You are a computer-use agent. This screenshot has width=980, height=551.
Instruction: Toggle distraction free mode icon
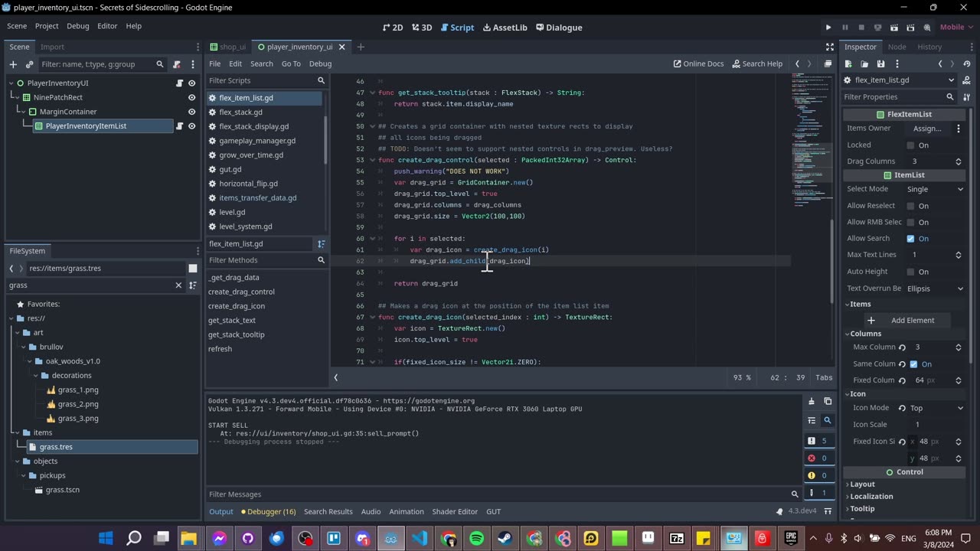tap(830, 47)
